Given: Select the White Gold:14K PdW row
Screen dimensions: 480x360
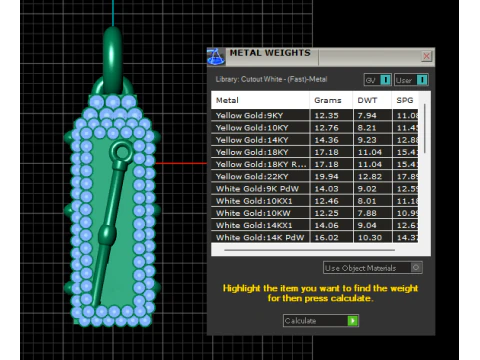Looking at the screenshot, I should [x=315, y=237].
